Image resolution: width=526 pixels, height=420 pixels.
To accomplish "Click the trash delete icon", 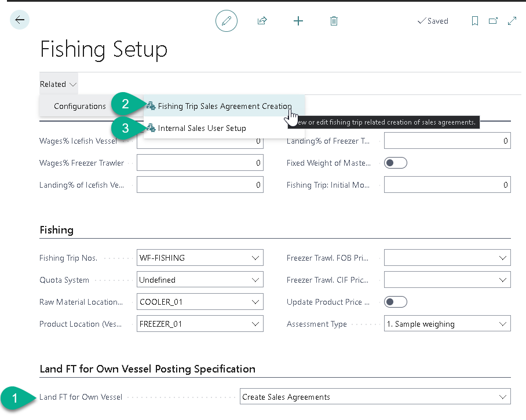I will pos(334,21).
